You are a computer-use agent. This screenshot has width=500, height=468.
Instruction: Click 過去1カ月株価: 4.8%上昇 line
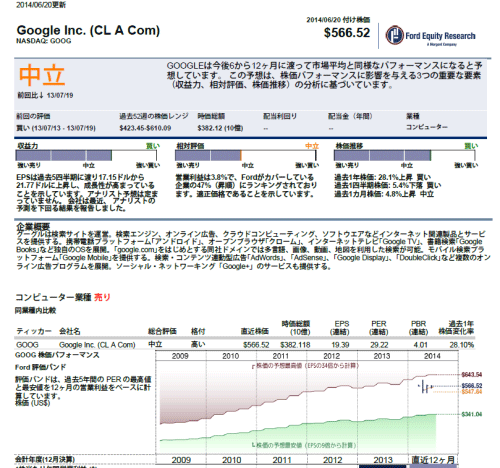point(384,194)
